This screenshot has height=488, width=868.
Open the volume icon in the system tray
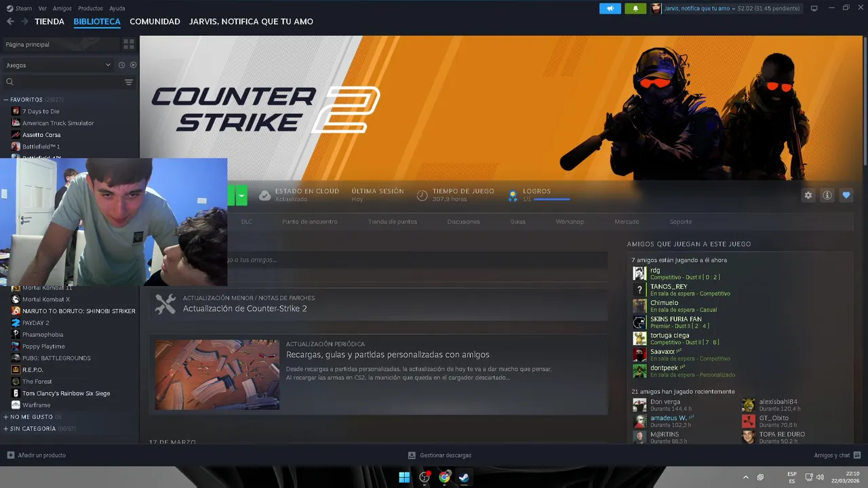pyautogui.click(x=820, y=477)
